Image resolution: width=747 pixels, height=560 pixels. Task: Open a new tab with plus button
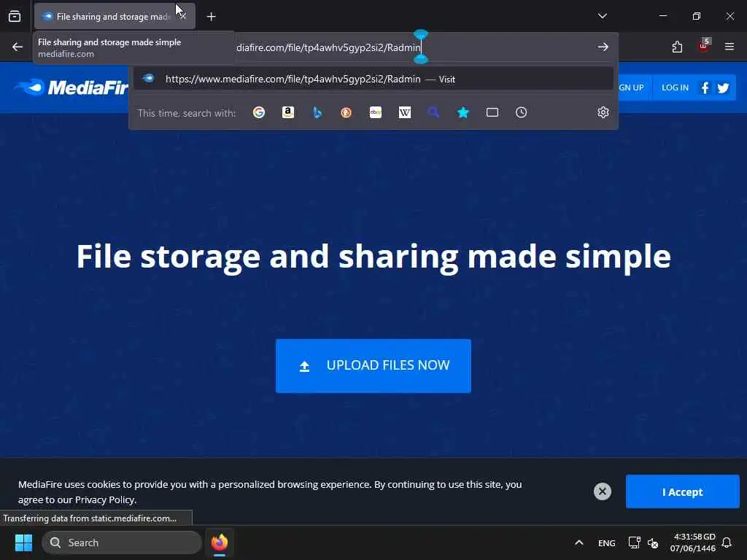(x=211, y=17)
